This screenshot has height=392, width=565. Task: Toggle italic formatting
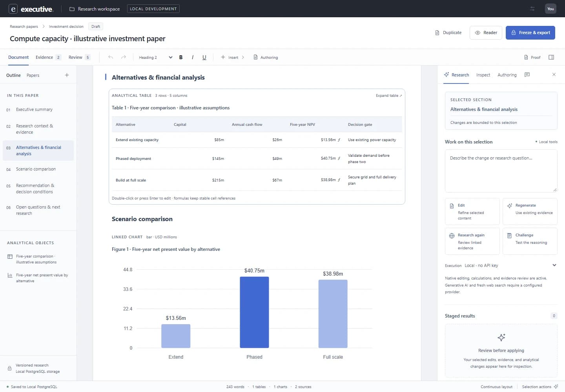193,57
